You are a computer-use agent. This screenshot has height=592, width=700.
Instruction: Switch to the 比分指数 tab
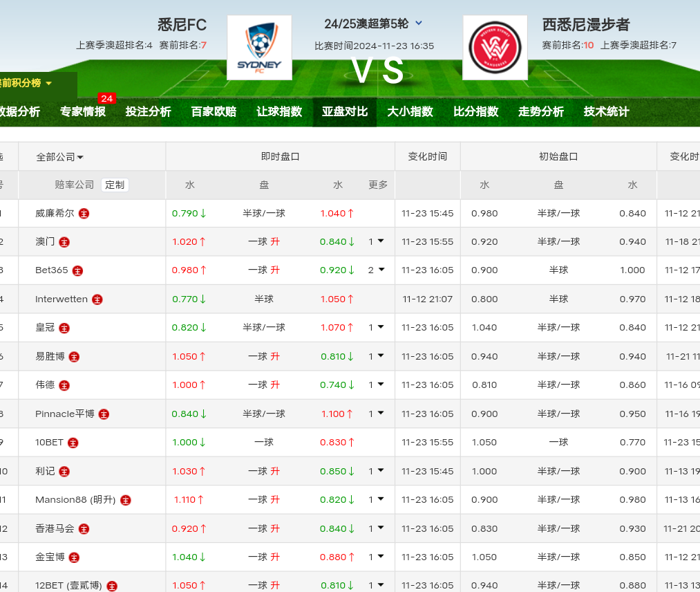point(476,112)
